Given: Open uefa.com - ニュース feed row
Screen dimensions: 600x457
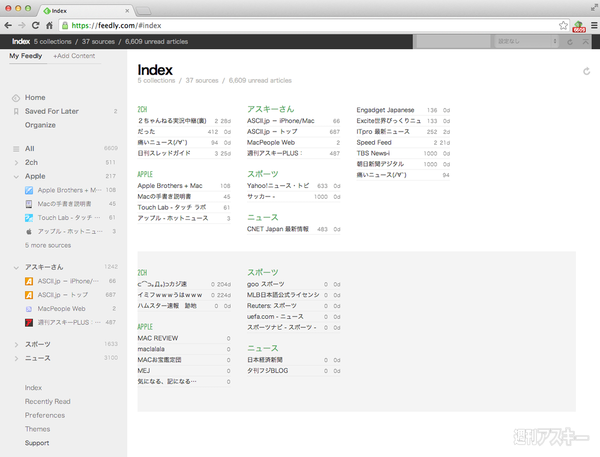Looking at the screenshot, I should pyautogui.click(x=293, y=317).
